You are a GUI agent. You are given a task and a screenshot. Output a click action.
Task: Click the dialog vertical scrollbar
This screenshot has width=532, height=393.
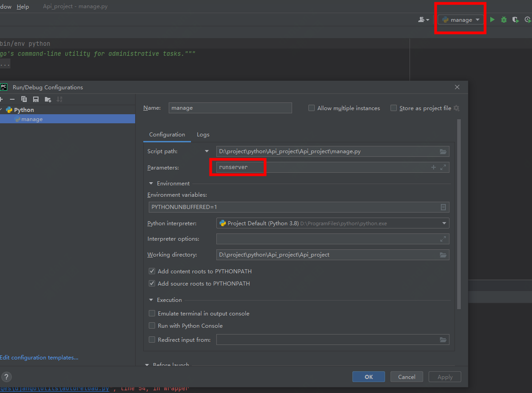click(459, 213)
